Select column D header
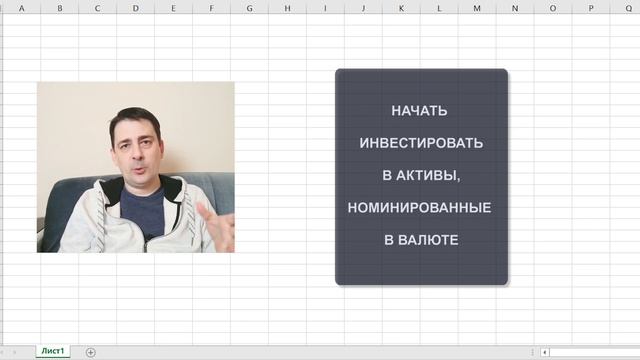Viewport: 640px width, 360px height. point(136,8)
